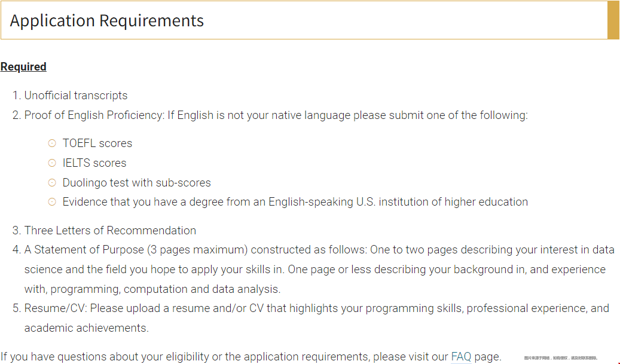Image resolution: width=620 pixels, height=364 pixels.
Task: Click Duolingo test with sub-scores text
Action: click(137, 182)
